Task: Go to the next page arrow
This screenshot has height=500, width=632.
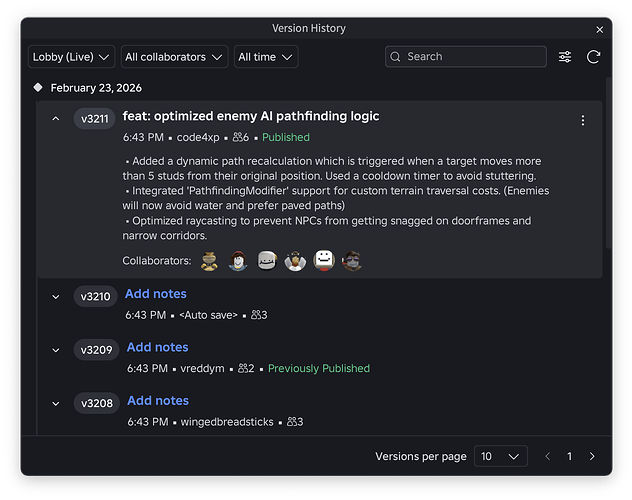Action: [x=592, y=456]
